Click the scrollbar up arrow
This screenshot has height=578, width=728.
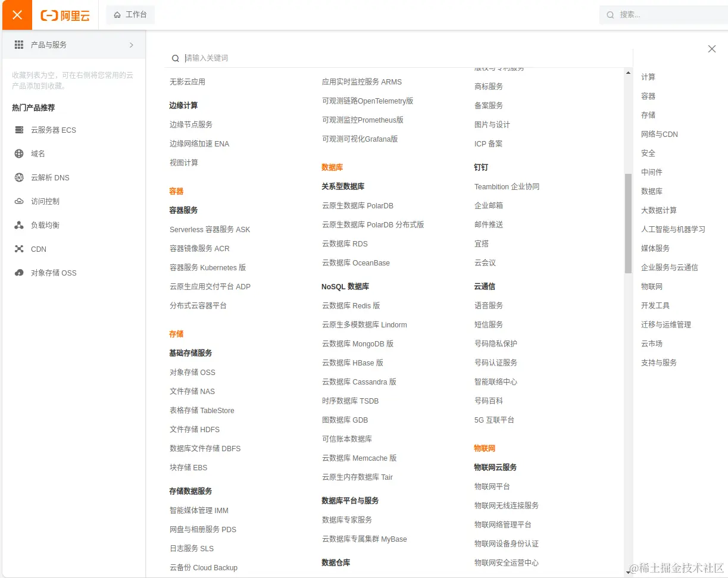pos(628,73)
